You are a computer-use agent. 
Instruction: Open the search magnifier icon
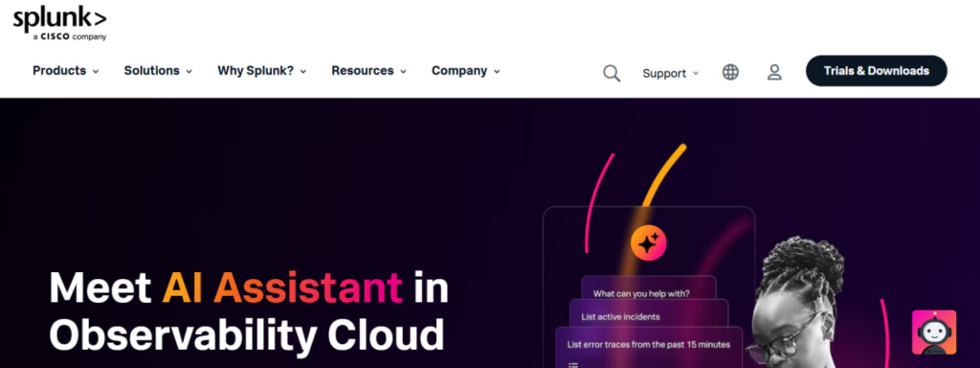612,73
